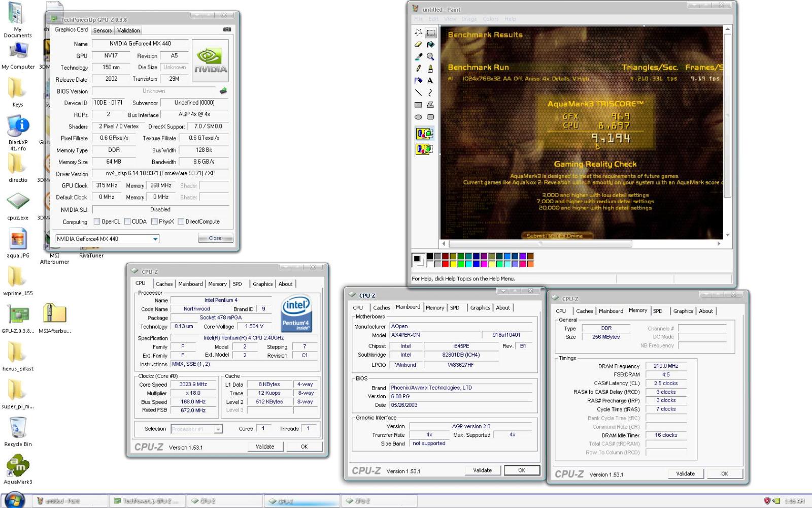Pick the Airbrush spray tool in Paint
Screen dimensions: 812x508
pyautogui.click(x=418, y=80)
